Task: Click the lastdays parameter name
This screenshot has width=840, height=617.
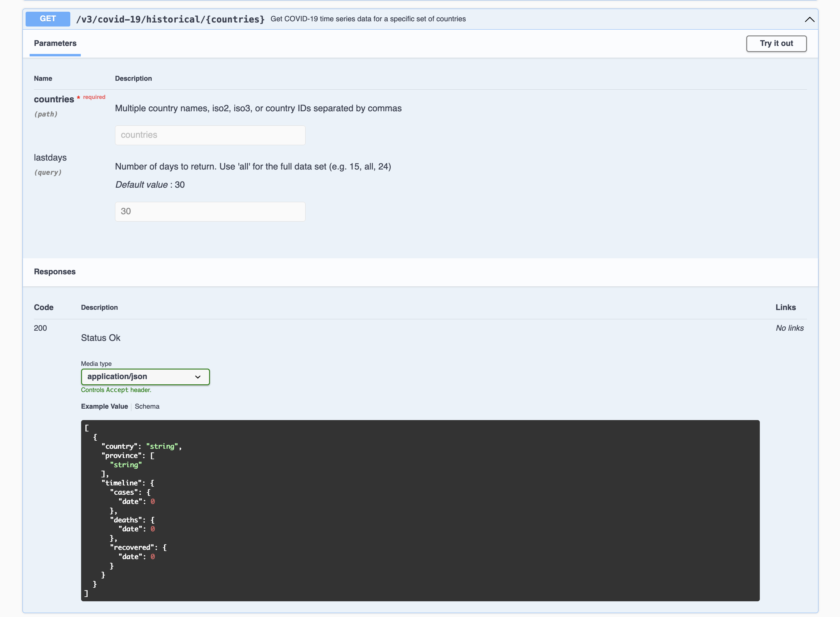Action: (50, 157)
